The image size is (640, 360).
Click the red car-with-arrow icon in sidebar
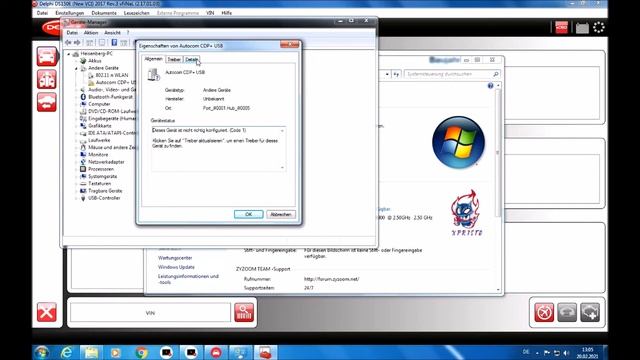47,102
